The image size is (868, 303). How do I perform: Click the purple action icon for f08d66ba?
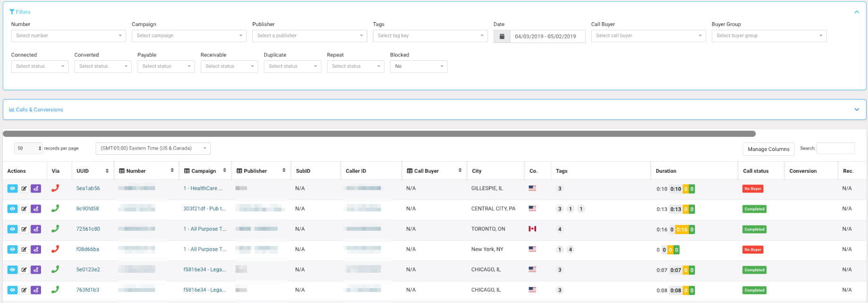(x=36, y=249)
